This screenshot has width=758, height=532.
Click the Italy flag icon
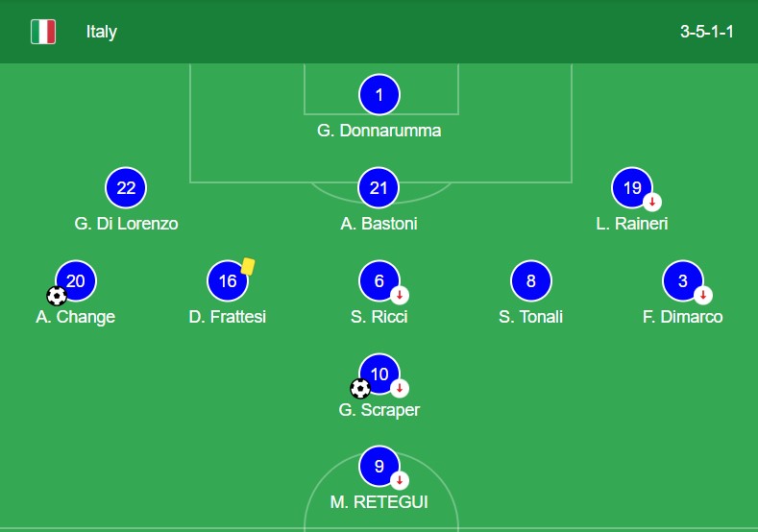point(43,32)
